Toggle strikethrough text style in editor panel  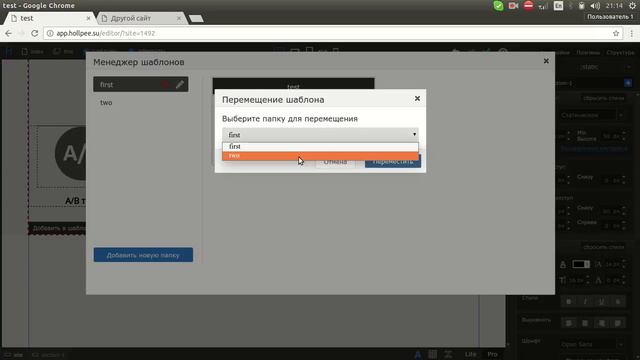click(618, 301)
